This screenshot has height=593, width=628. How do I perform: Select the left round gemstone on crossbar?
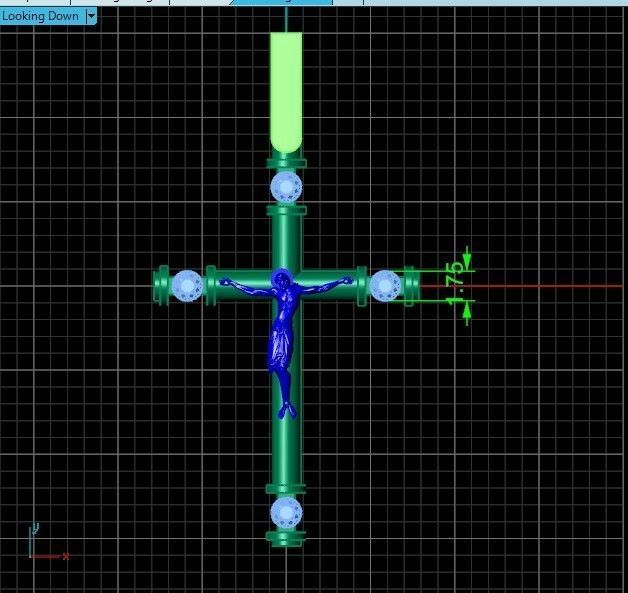click(187, 286)
